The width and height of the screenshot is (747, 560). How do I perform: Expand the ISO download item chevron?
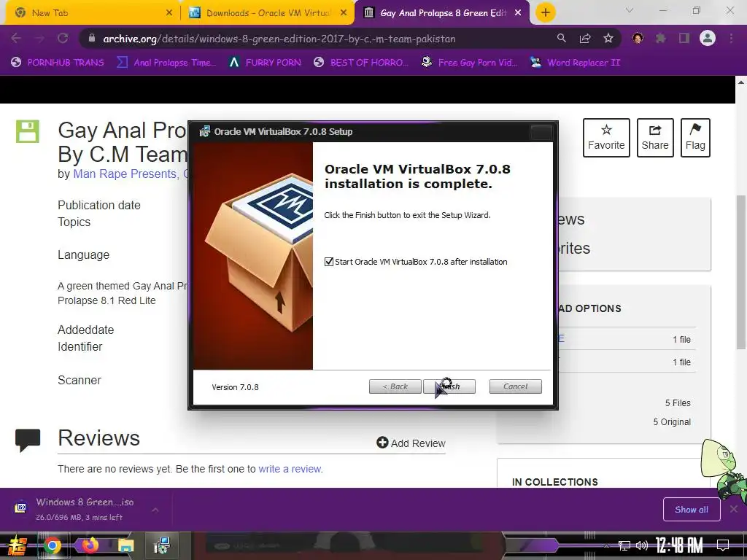[x=155, y=510]
